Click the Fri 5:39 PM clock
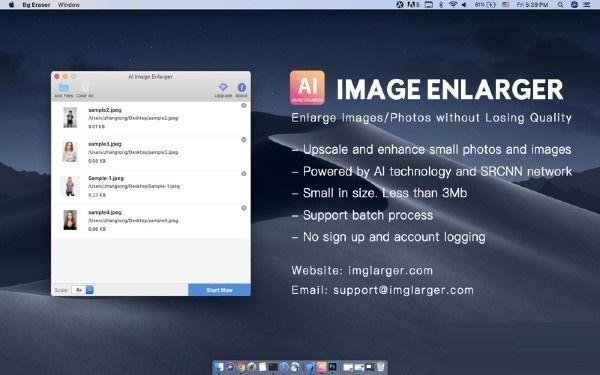 pyautogui.click(x=532, y=5)
